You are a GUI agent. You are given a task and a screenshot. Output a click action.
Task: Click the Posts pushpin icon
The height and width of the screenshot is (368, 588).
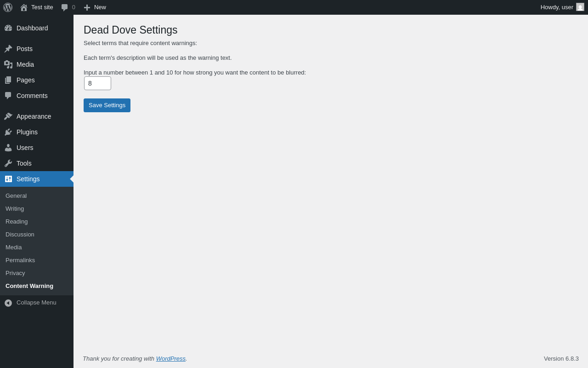coord(8,49)
